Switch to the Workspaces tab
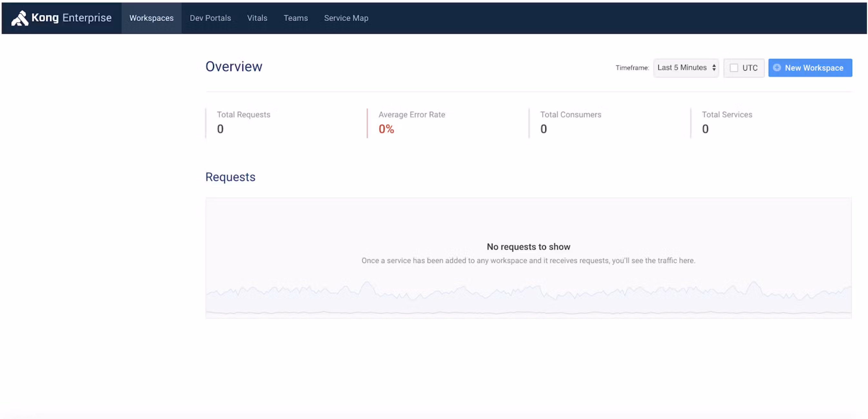Image resolution: width=868 pixels, height=419 pixels. (x=151, y=18)
